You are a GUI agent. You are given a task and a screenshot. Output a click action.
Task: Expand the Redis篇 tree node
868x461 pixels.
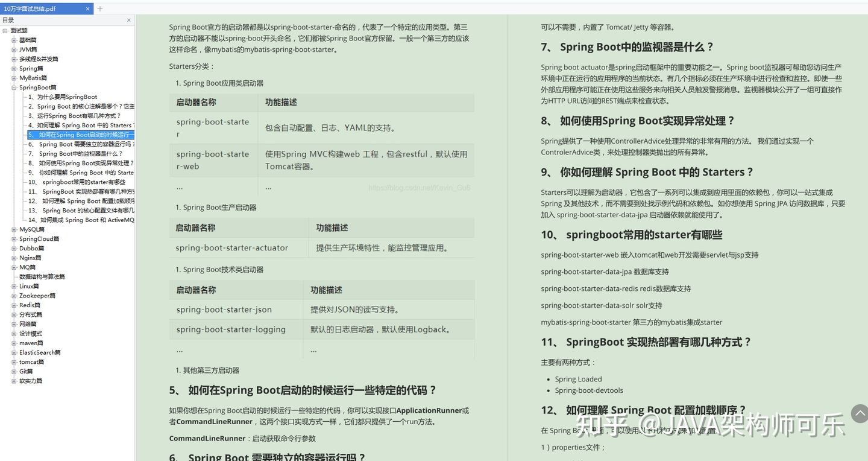[x=14, y=305]
